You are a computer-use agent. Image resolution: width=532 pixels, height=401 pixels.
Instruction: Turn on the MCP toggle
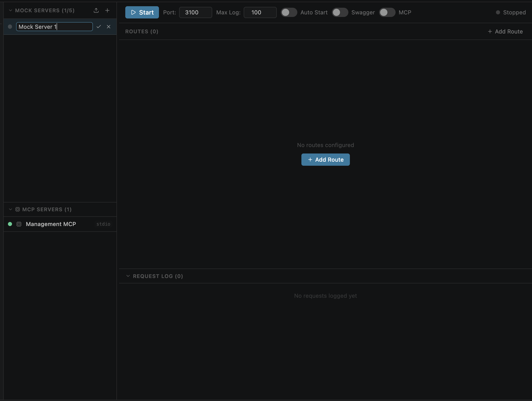pos(387,12)
